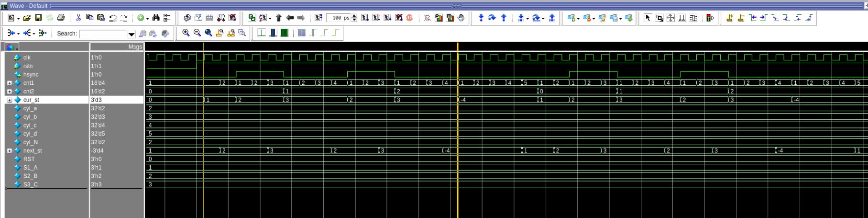Open Find with the binoculars icon
868x218 pixels.
click(x=156, y=18)
